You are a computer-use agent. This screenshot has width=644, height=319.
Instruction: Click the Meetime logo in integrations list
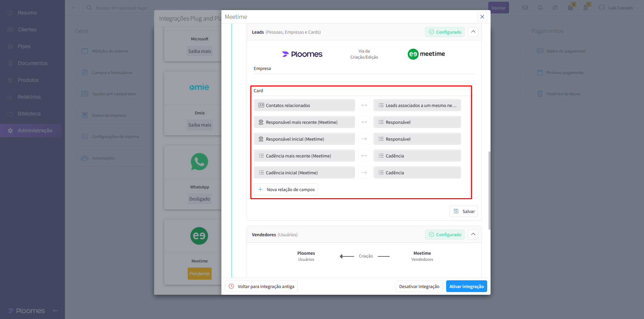(x=199, y=236)
